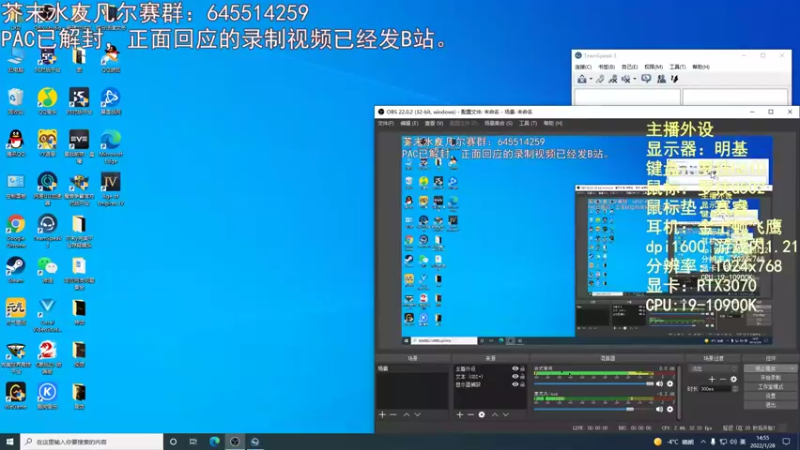
Task: Open transition properties gear icon
Action: (x=734, y=379)
